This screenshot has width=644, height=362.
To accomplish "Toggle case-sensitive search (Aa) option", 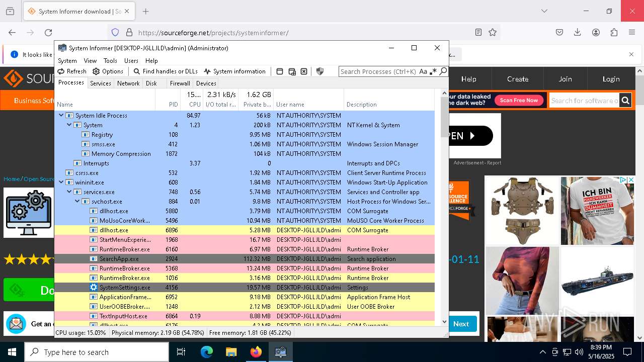I will [423, 71].
